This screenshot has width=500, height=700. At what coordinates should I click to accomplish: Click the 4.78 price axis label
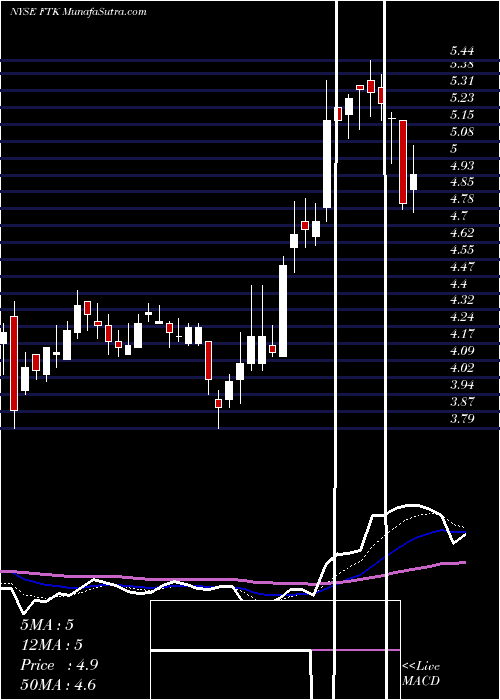point(462,199)
